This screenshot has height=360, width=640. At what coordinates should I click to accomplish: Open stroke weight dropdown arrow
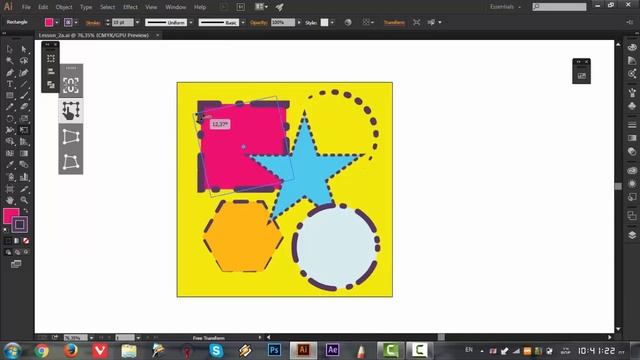pos(137,22)
